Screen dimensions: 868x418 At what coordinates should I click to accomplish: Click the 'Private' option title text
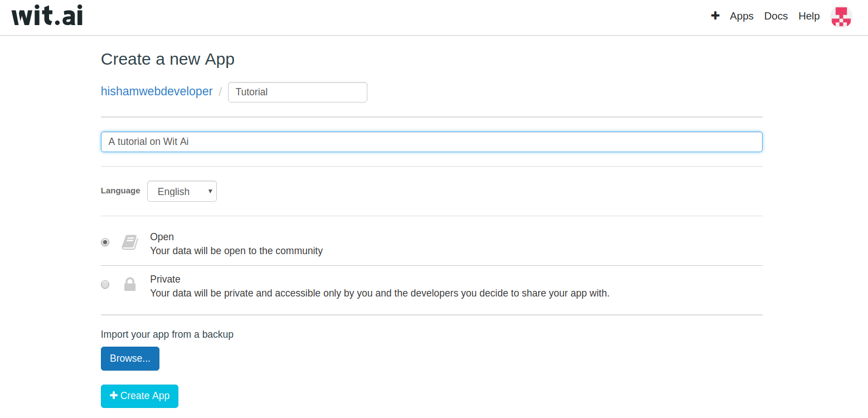click(x=165, y=279)
